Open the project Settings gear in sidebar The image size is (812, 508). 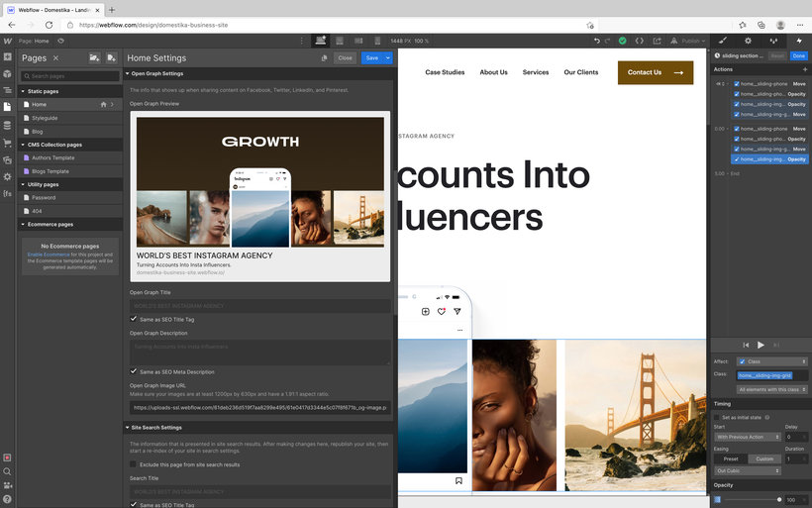coord(7,176)
